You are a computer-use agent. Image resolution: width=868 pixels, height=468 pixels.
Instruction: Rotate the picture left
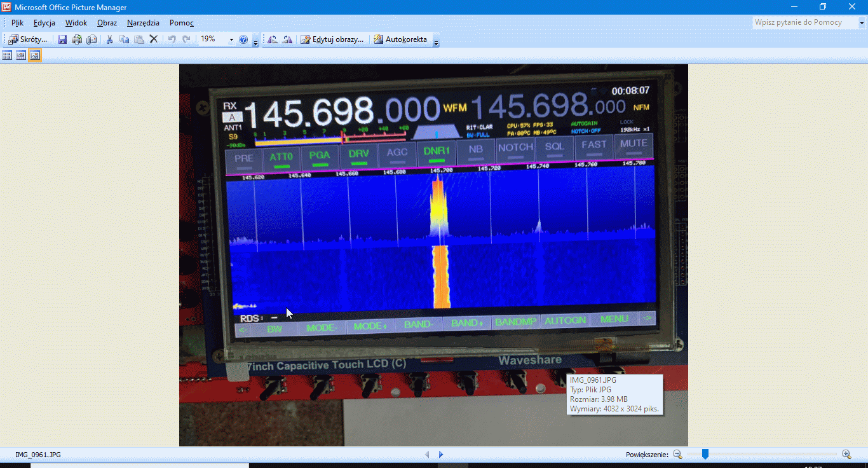273,39
